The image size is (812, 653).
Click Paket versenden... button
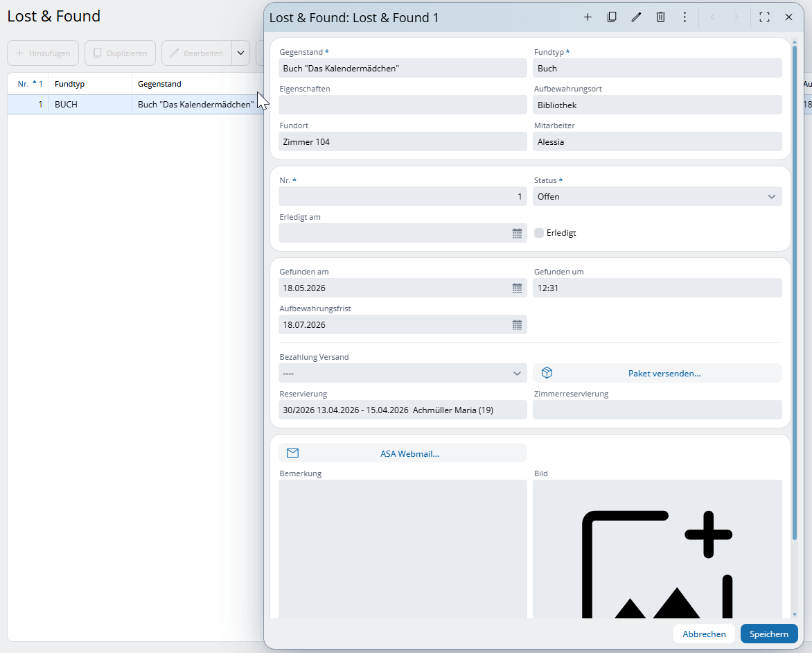point(657,373)
